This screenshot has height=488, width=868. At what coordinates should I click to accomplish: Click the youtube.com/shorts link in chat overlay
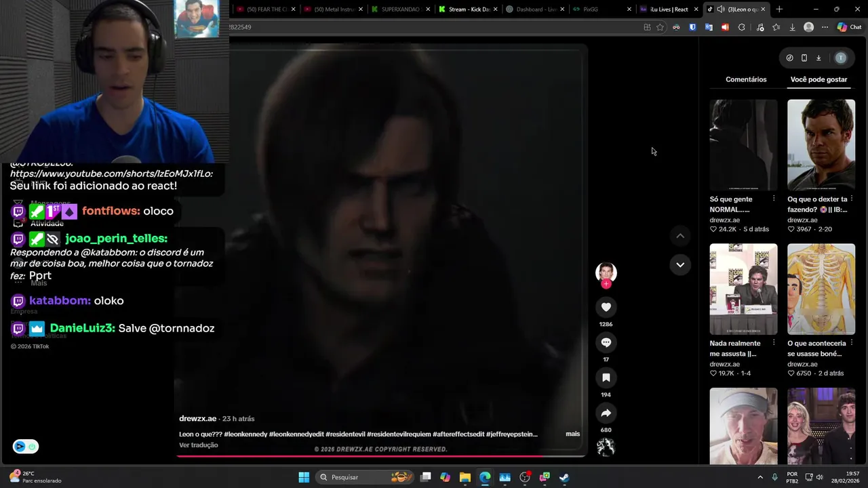111,174
